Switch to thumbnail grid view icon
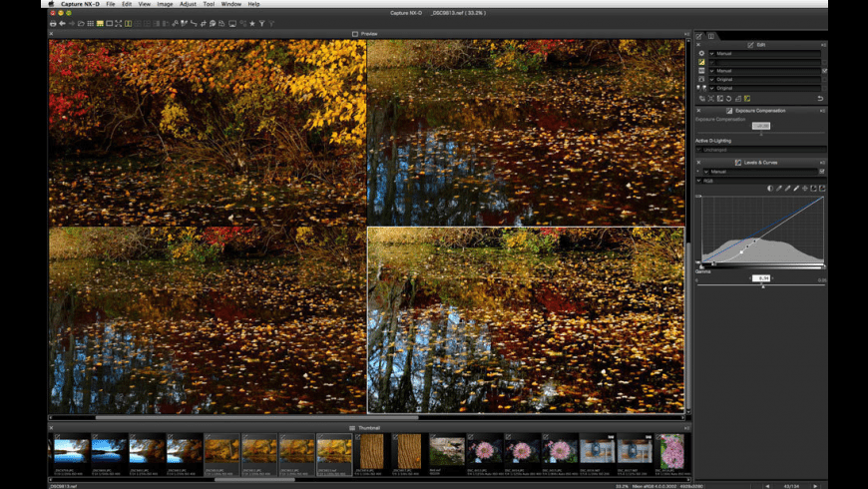The width and height of the screenshot is (868, 489). click(90, 23)
